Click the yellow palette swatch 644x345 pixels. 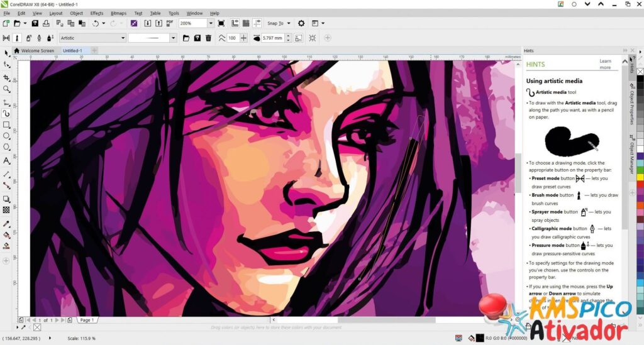click(640, 178)
